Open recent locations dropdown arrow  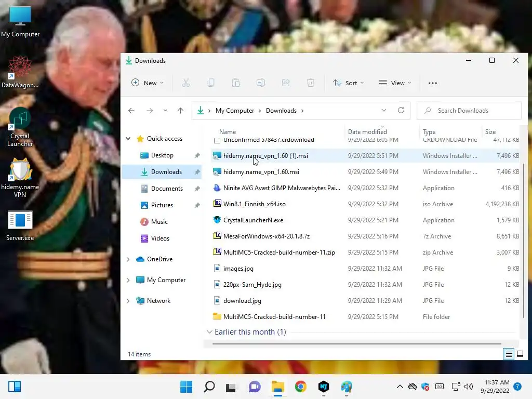[165, 111]
